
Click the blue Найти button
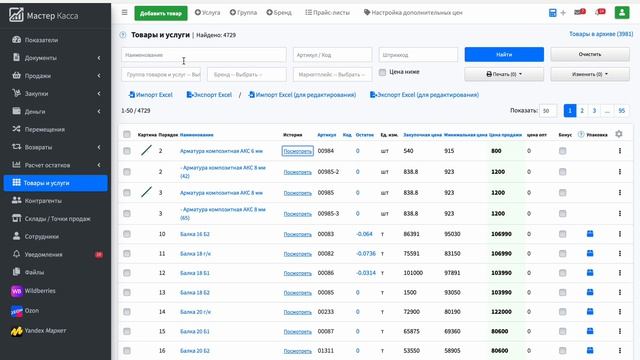tap(504, 54)
